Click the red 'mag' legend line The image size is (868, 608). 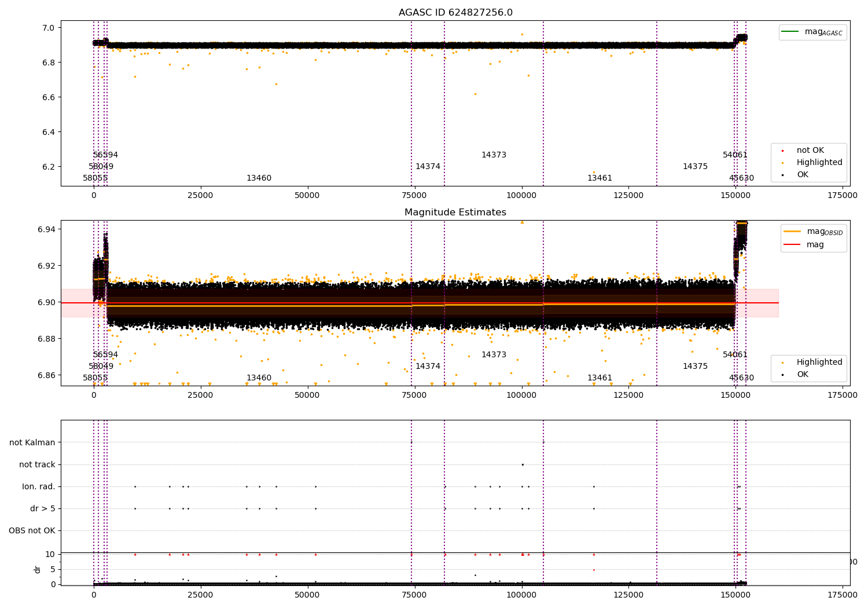pyautogui.click(x=792, y=244)
